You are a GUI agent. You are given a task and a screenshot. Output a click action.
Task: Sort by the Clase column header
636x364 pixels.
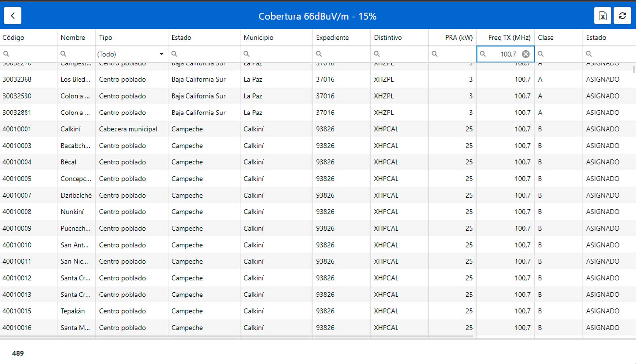pos(558,37)
